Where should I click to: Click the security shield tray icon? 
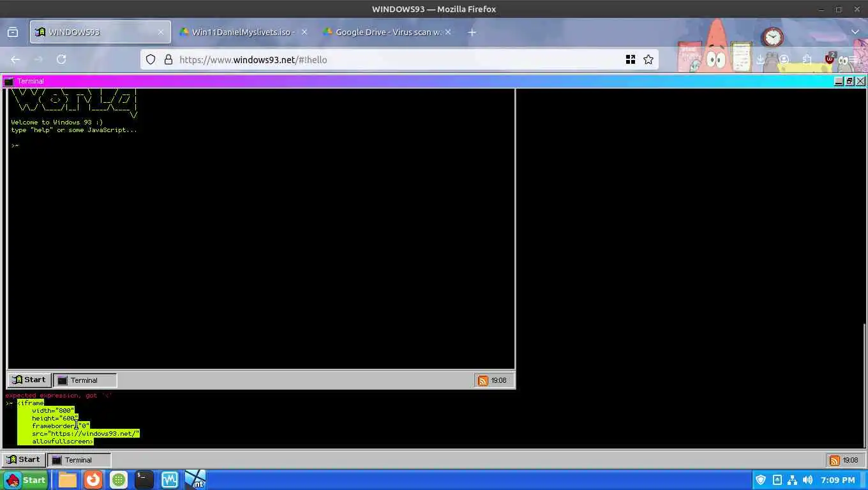761,480
